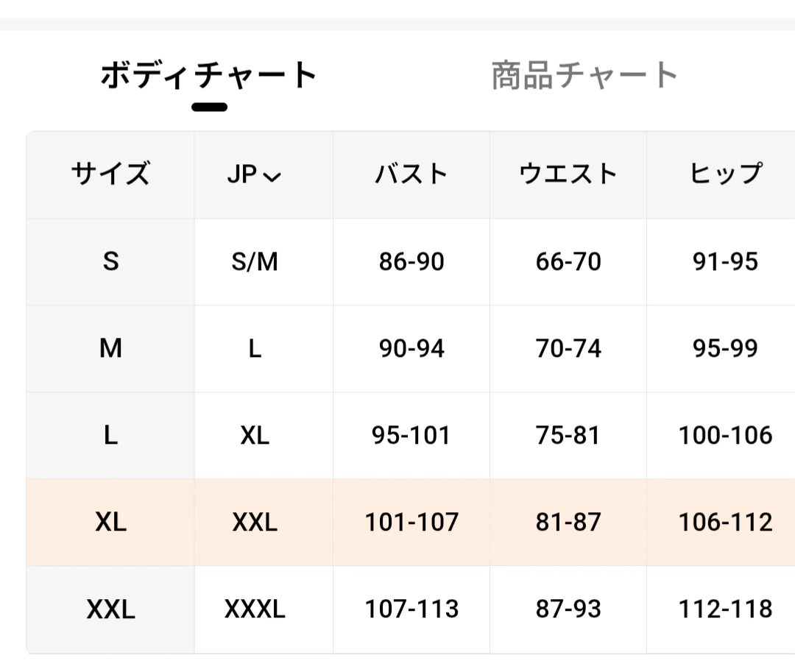Click waist measurement 70-74 cell
The width and height of the screenshot is (795, 672).
click(568, 348)
